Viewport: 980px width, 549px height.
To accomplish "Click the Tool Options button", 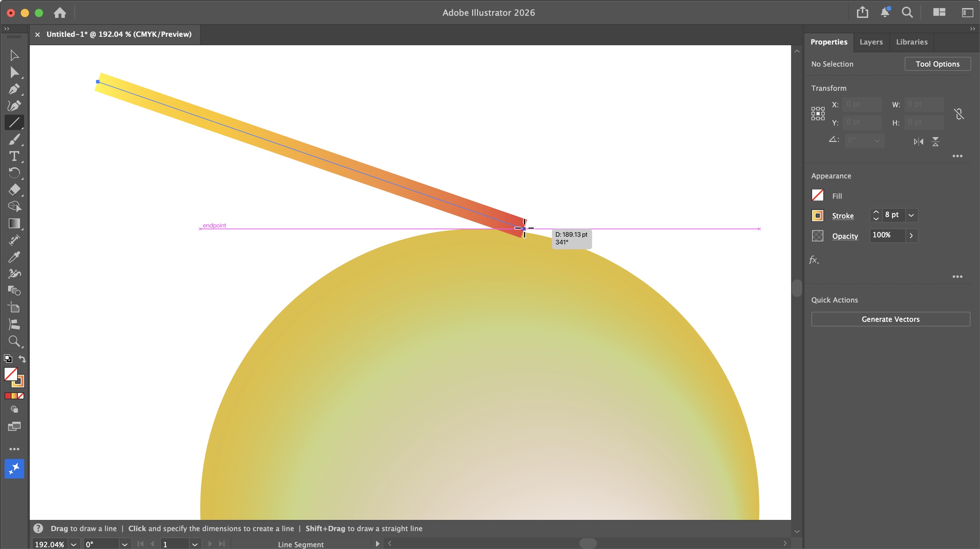I will point(938,64).
